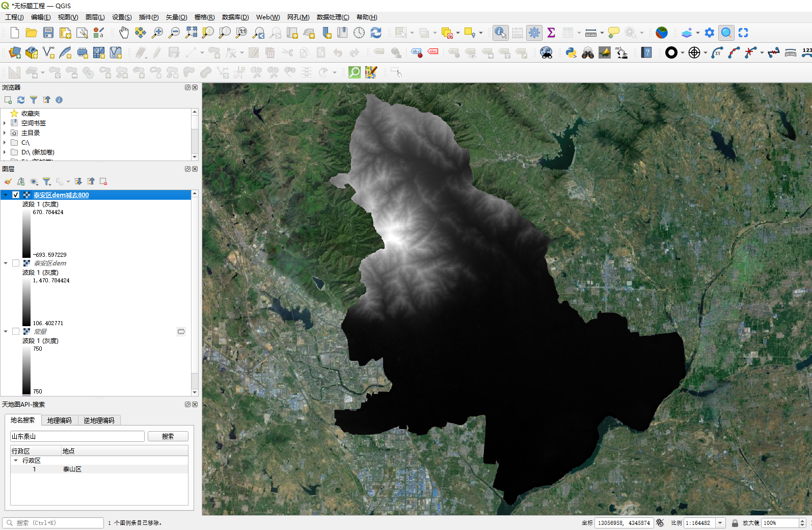The height and width of the screenshot is (530, 812).
Task: Click the 搜索 button
Action: pos(168,436)
